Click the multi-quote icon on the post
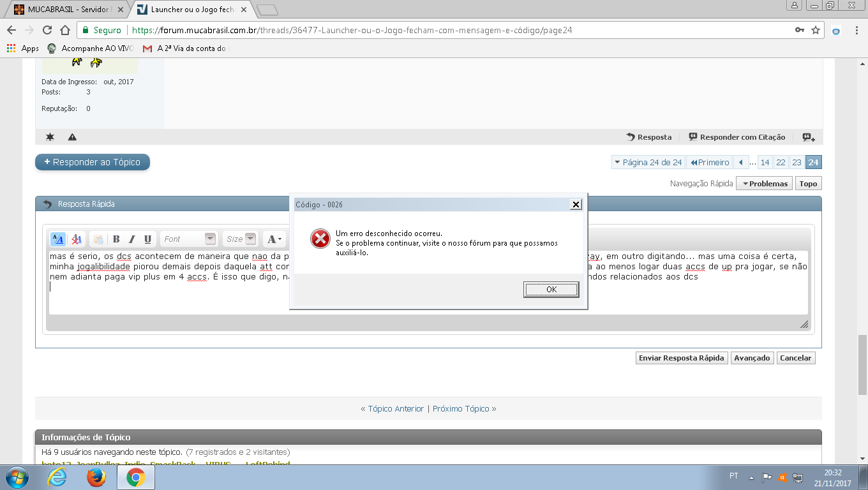The width and height of the screenshot is (868, 490). [x=809, y=137]
